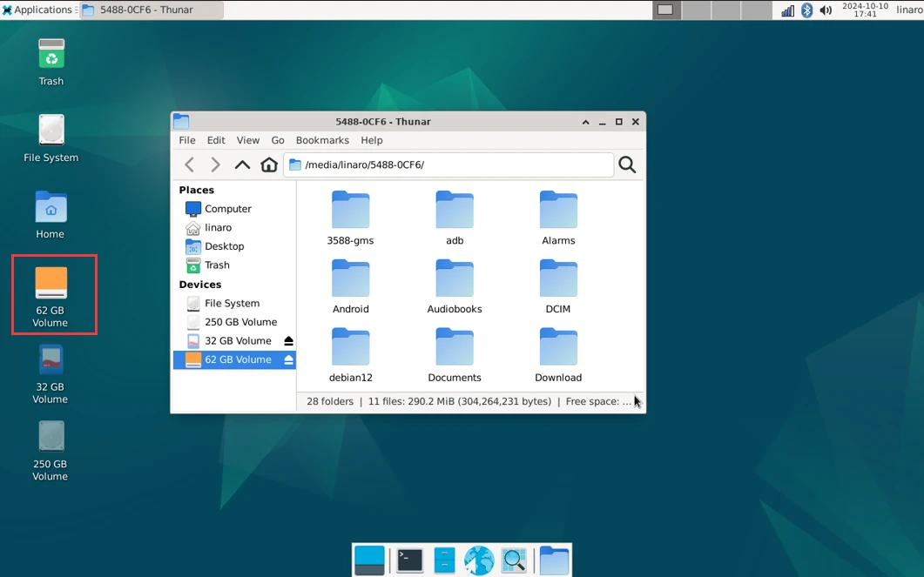Open application finder magnifier in dock
The image size is (924, 577).
coord(513,560)
